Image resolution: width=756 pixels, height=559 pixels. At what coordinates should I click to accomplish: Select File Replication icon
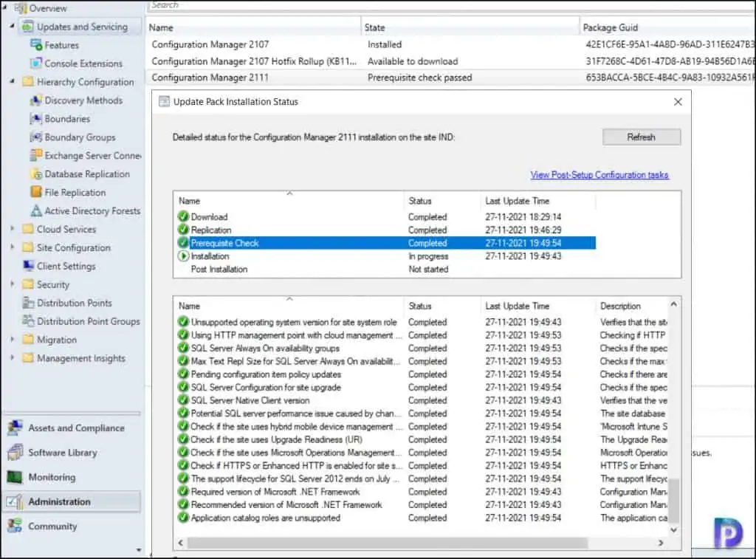point(36,192)
